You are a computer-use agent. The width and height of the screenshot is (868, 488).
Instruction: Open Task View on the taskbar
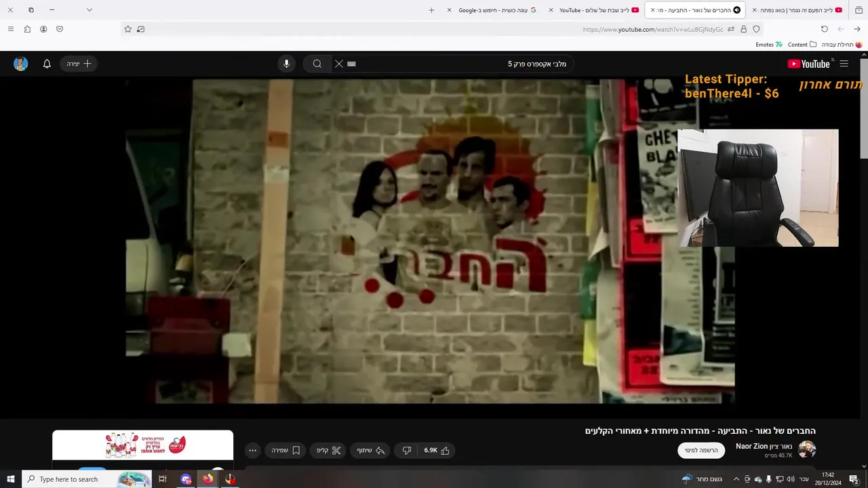(x=163, y=479)
